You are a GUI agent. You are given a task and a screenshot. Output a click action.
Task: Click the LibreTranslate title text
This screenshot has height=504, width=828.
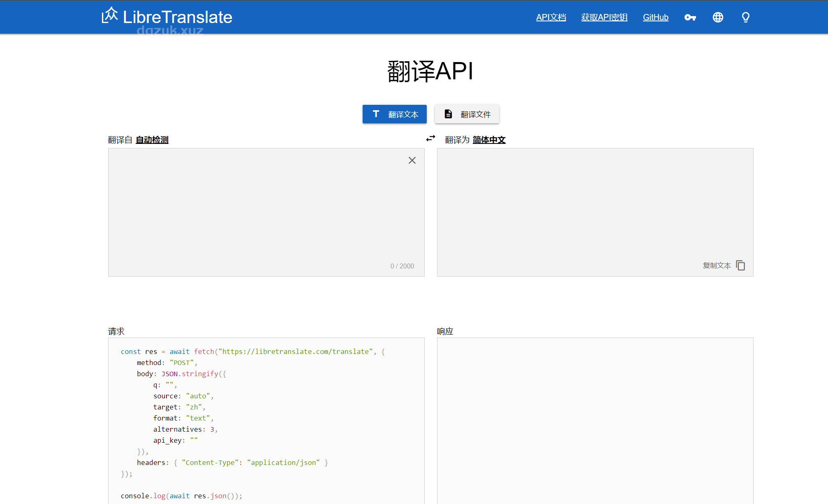pos(178,17)
